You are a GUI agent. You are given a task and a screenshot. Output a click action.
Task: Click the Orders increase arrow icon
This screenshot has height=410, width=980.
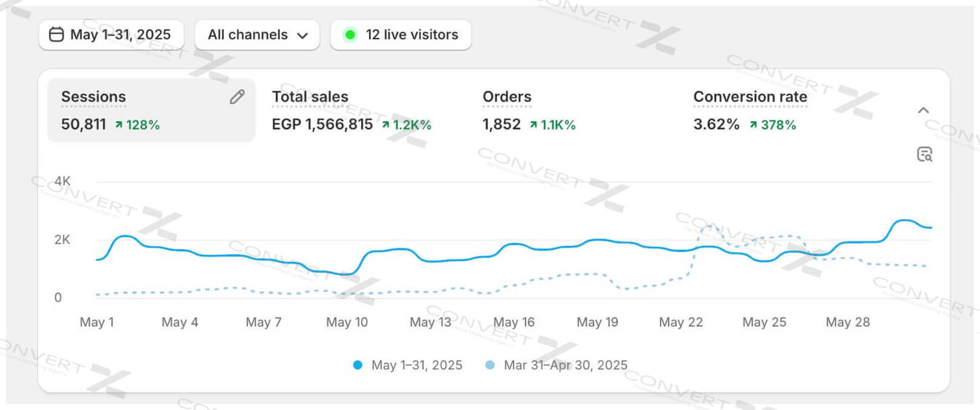(533, 125)
